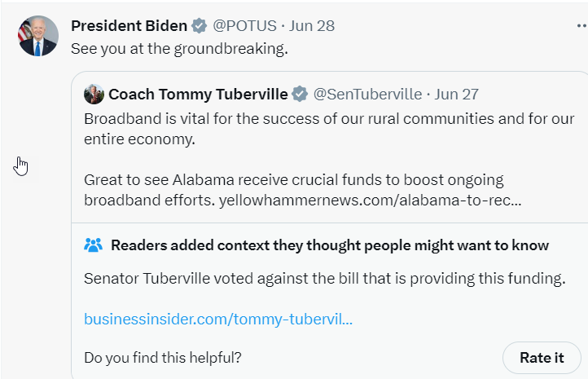Open the President Biden display name
The width and height of the screenshot is (588, 379).
coord(129,26)
